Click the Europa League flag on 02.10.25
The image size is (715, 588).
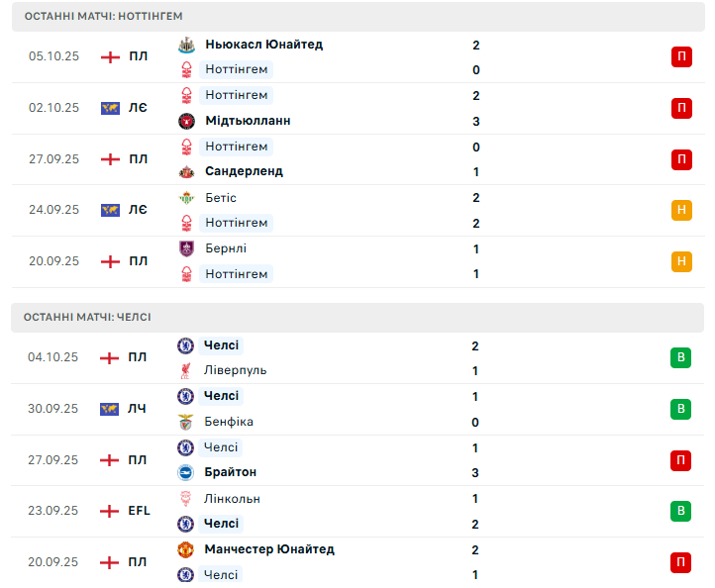[110, 108]
